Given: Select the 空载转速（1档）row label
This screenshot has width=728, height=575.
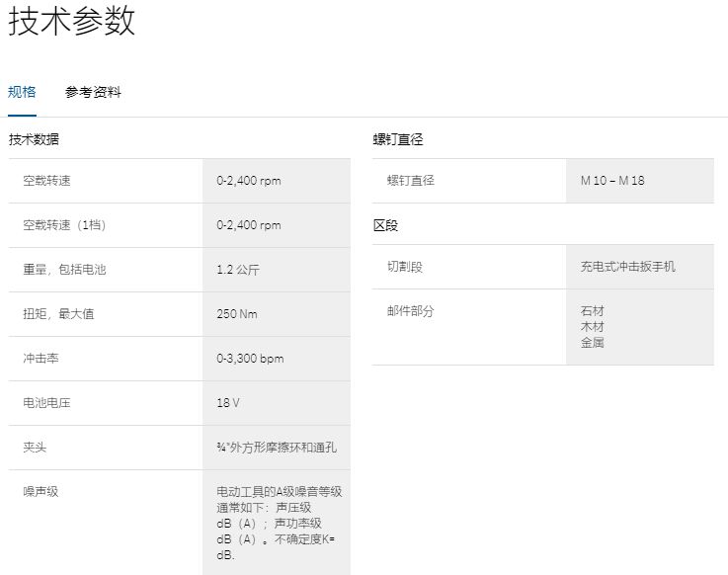Looking at the screenshot, I should point(64,225).
